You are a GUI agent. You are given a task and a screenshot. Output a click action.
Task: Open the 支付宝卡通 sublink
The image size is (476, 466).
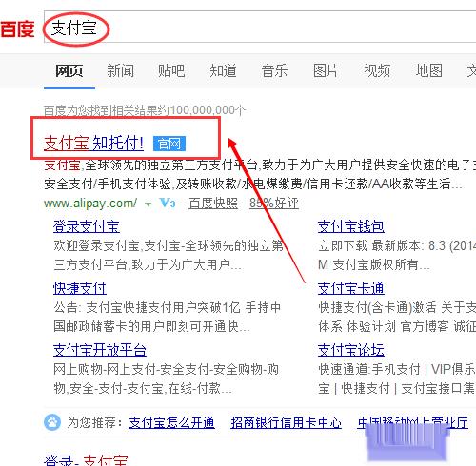(x=351, y=288)
